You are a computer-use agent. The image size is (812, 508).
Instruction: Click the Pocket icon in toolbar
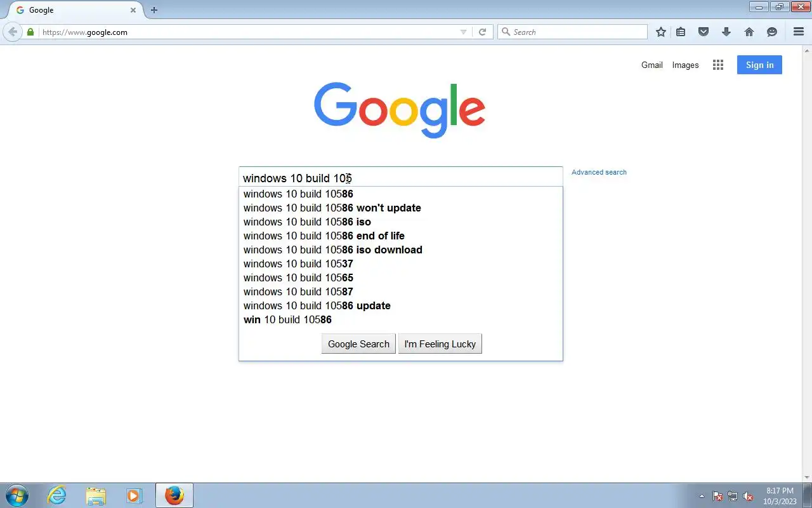(704, 32)
